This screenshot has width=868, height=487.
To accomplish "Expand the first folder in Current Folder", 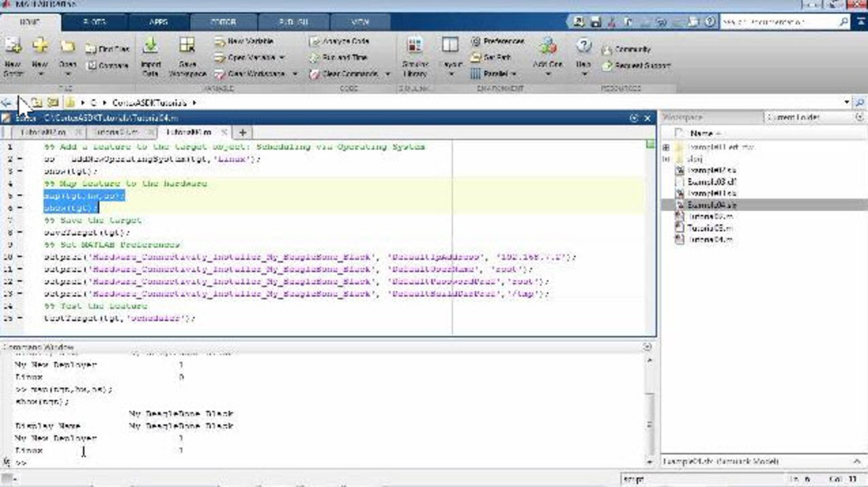I will click(666, 147).
